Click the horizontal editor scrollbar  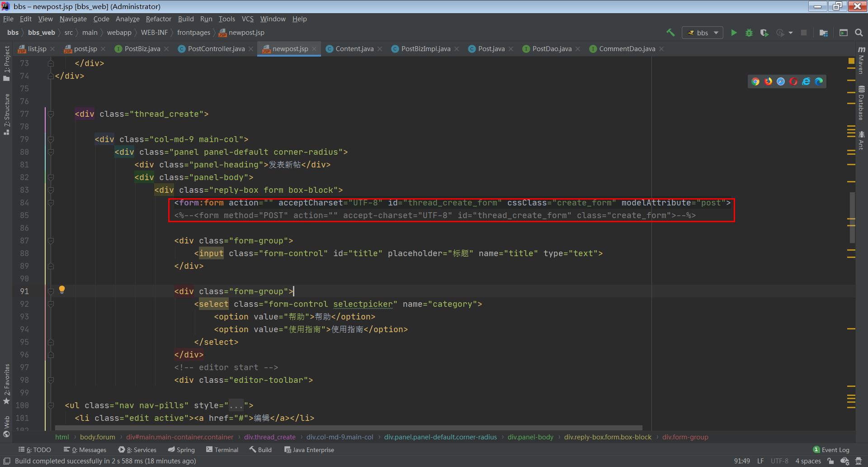348,428
